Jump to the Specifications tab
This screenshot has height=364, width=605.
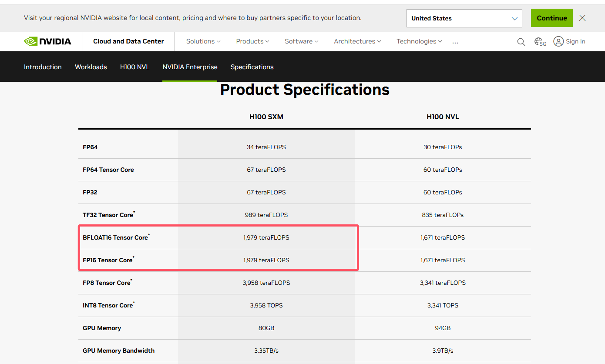coord(252,67)
